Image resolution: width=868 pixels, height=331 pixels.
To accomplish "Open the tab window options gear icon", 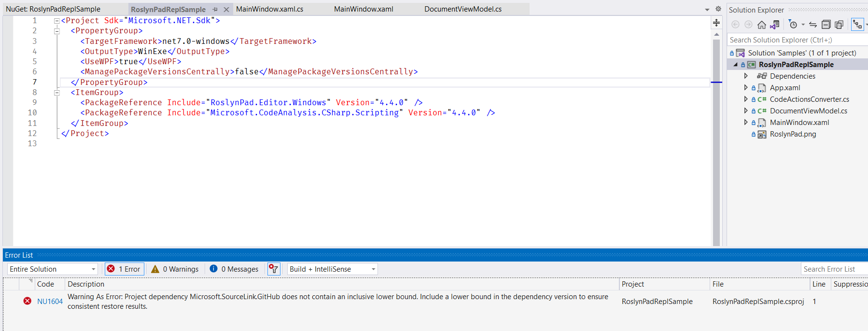I will [x=718, y=9].
